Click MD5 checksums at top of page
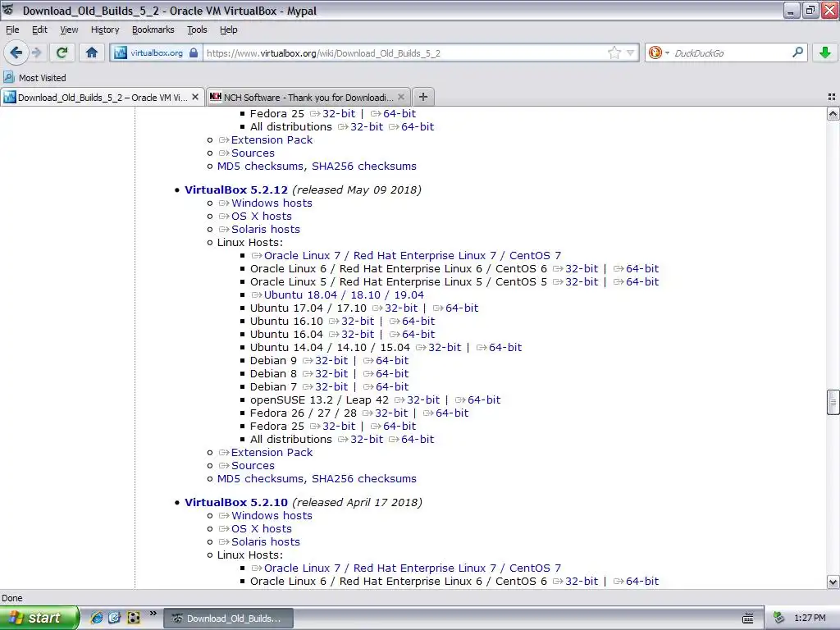This screenshot has width=840, height=630. (260, 166)
